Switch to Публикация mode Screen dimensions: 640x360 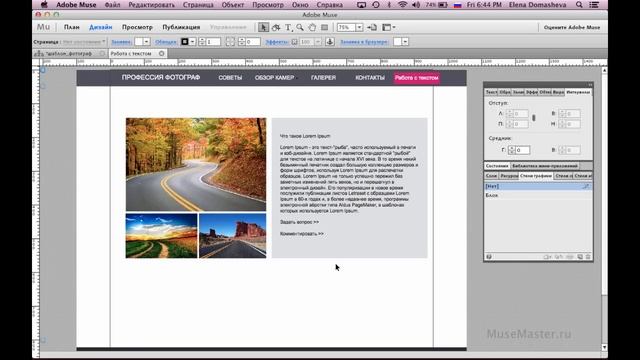tap(181, 27)
